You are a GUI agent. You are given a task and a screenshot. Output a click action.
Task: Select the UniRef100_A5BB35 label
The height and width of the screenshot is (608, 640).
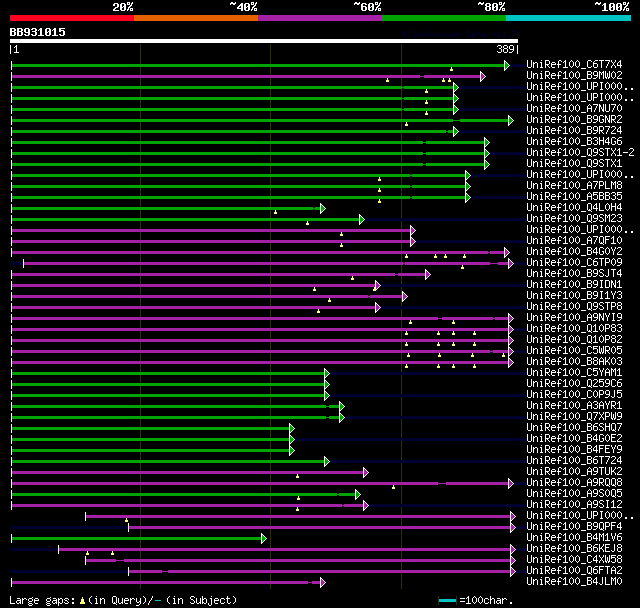(574, 197)
